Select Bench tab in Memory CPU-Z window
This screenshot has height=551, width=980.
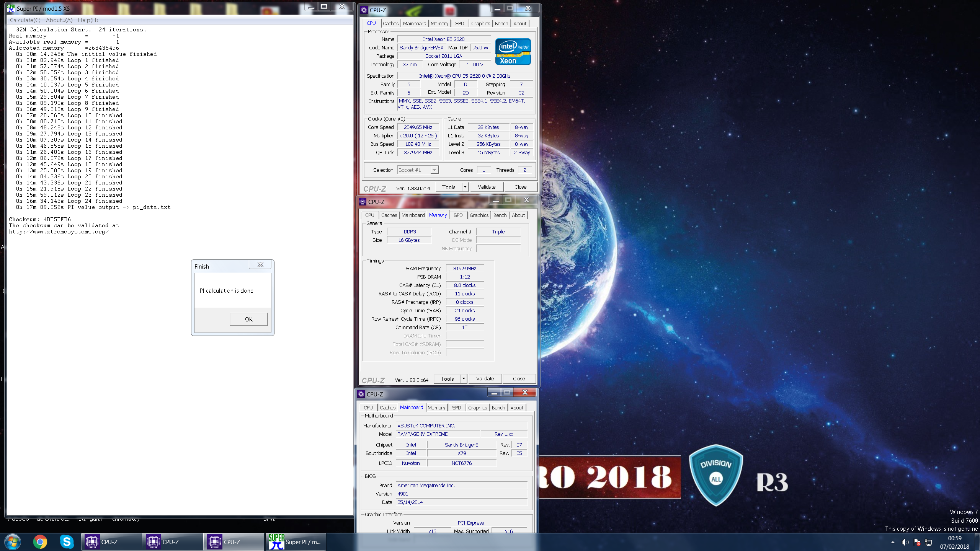500,215
